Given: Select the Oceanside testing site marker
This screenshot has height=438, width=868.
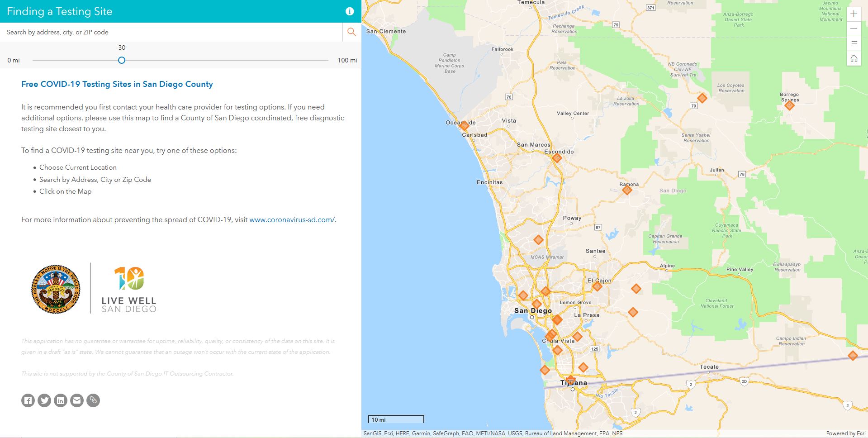Looking at the screenshot, I should tap(464, 126).
